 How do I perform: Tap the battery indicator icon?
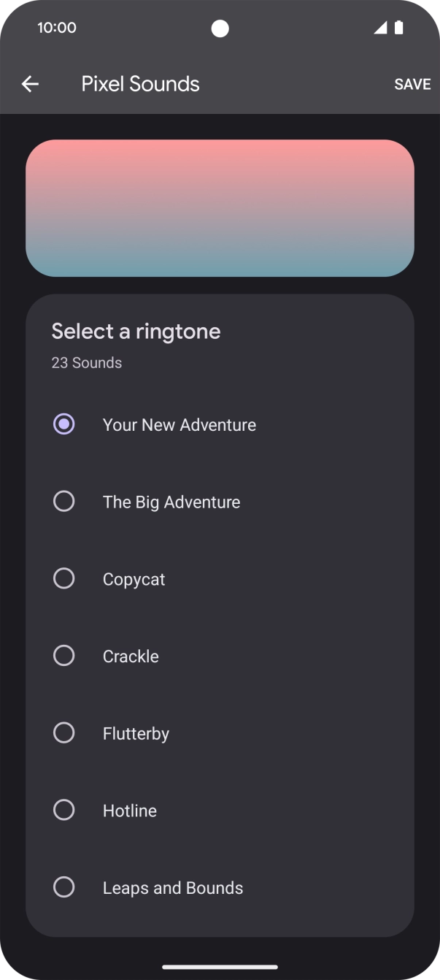click(x=399, y=28)
